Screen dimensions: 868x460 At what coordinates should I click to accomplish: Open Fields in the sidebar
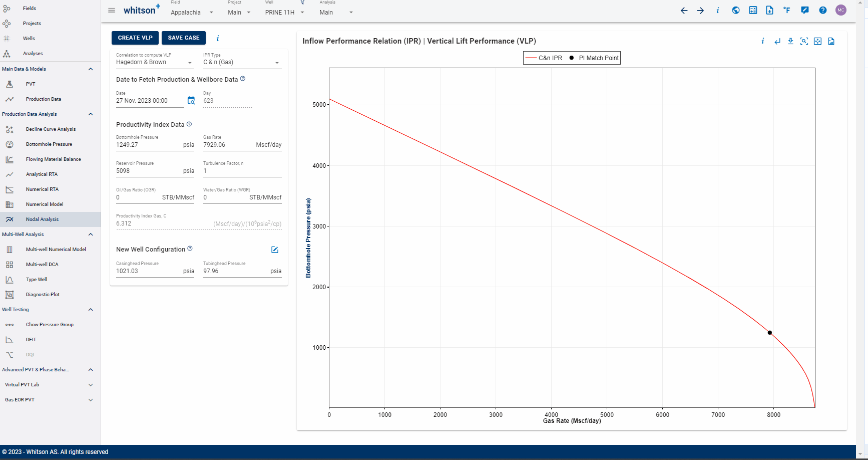tap(50, 9)
